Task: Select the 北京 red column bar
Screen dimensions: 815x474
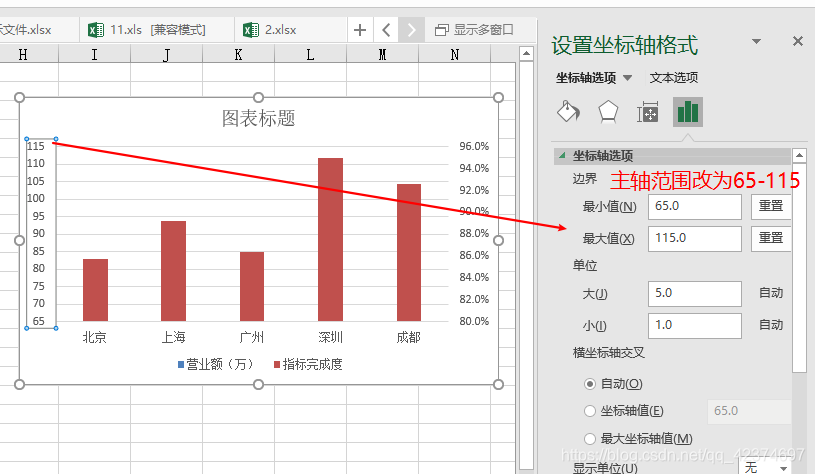Action: (x=96, y=290)
